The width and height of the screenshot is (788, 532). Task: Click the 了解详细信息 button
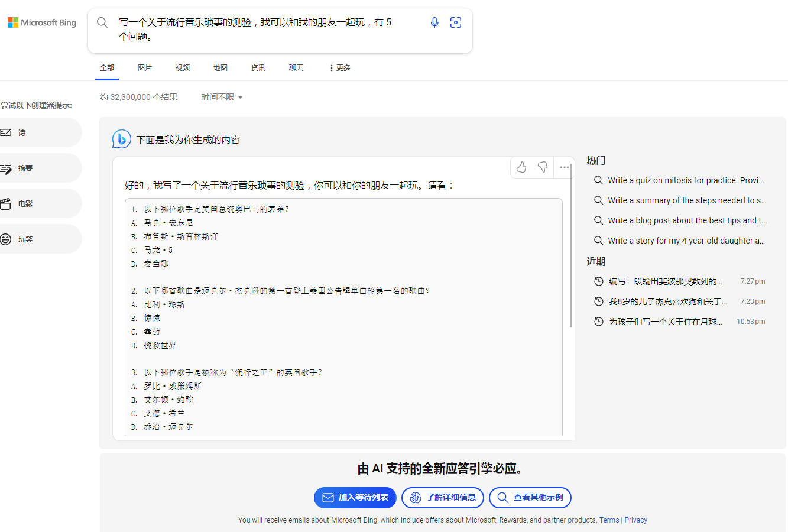(x=443, y=498)
